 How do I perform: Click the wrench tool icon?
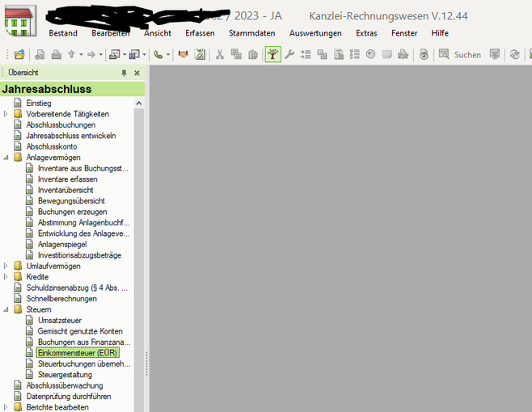289,54
